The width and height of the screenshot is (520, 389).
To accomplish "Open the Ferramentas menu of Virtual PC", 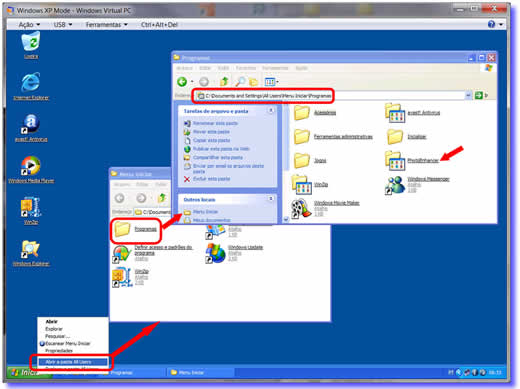I will pos(106,24).
